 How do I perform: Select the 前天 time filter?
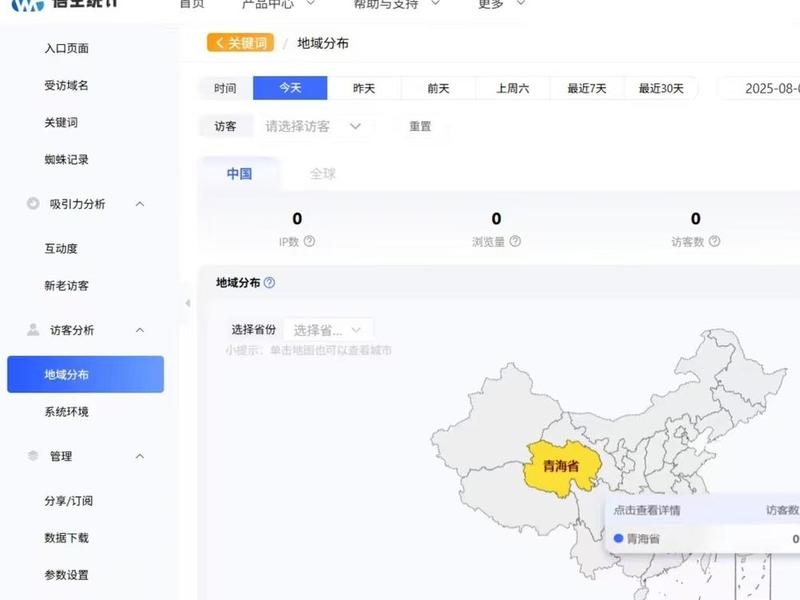[438, 88]
